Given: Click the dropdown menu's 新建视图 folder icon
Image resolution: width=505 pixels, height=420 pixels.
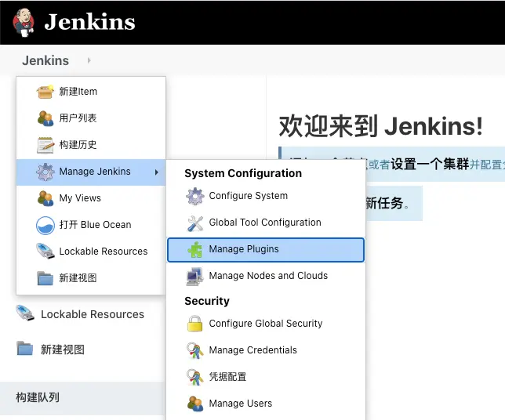Looking at the screenshot, I should coord(45,278).
